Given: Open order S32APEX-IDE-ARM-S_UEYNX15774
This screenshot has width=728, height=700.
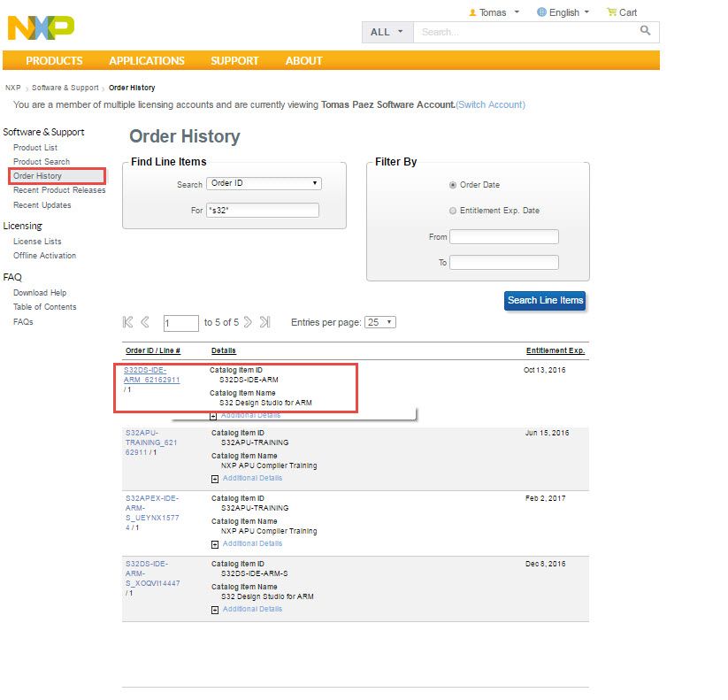Looking at the screenshot, I should [152, 512].
